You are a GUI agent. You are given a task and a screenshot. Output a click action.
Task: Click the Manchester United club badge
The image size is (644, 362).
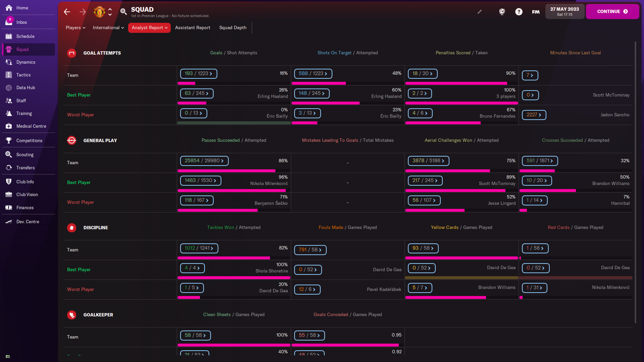(x=99, y=12)
